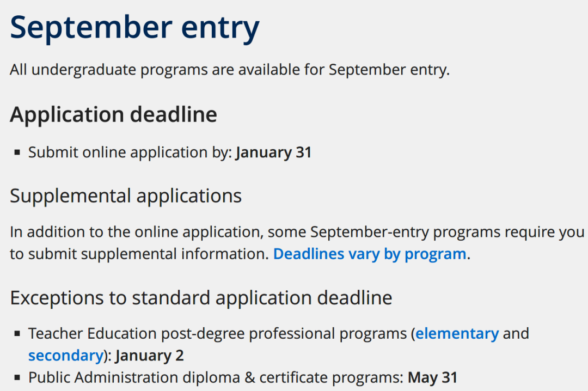
Task: Click the bold "January 2" date
Action: click(150, 356)
